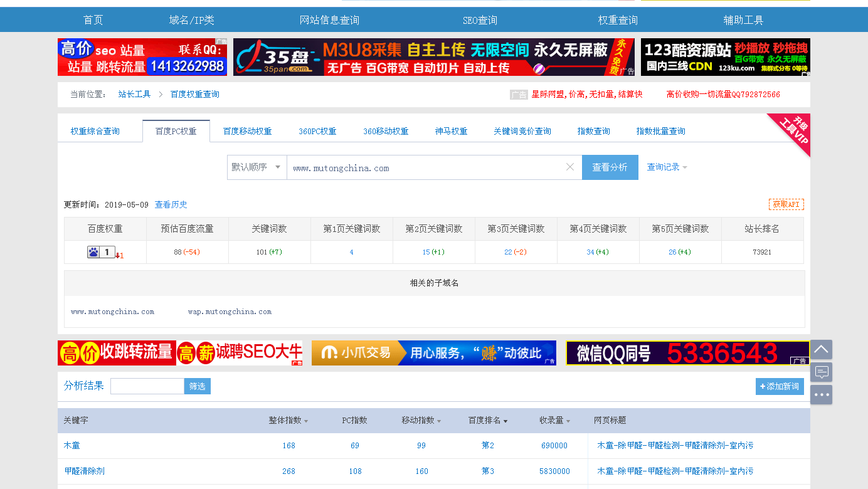
Task: Click 第4页关键词数 value 34
Action: pos(590,252)
